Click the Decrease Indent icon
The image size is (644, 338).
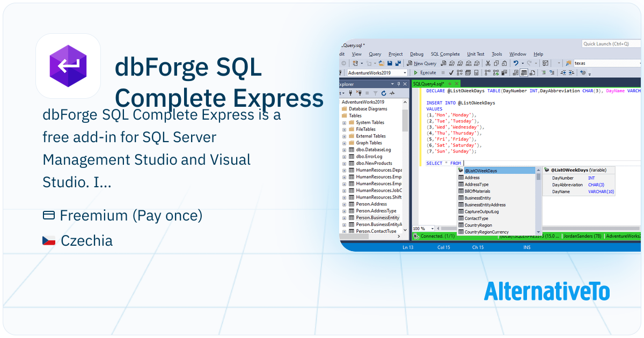563,72
